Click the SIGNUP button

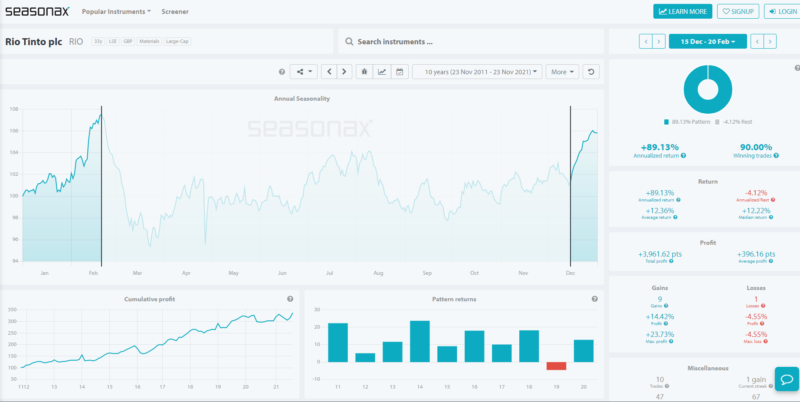[x=738, y=11]
